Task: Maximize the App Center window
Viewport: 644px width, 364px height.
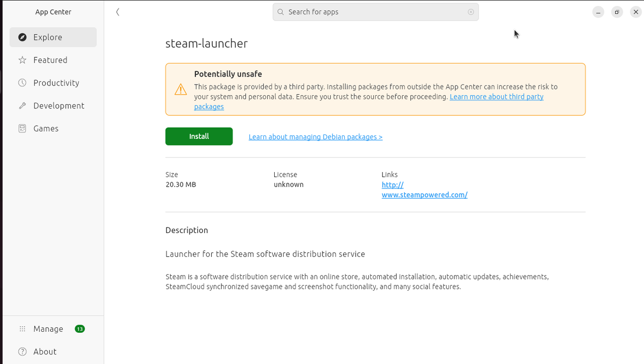Action: (617, 12)
